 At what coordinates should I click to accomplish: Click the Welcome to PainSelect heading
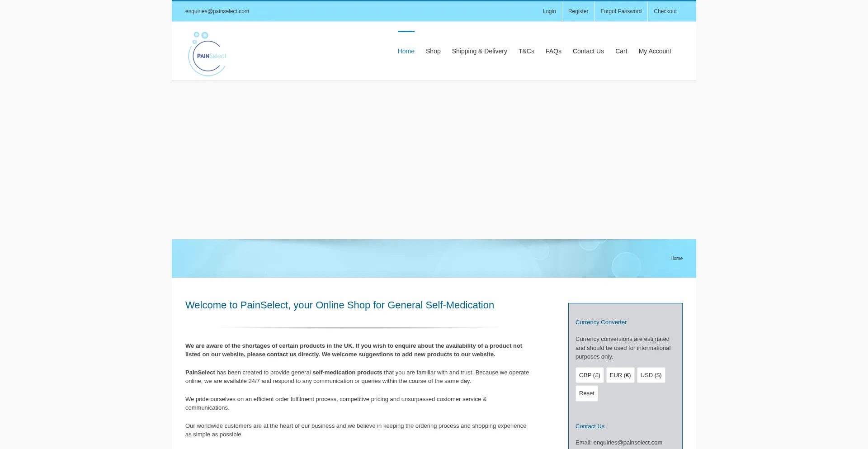[x=340, y=305]
